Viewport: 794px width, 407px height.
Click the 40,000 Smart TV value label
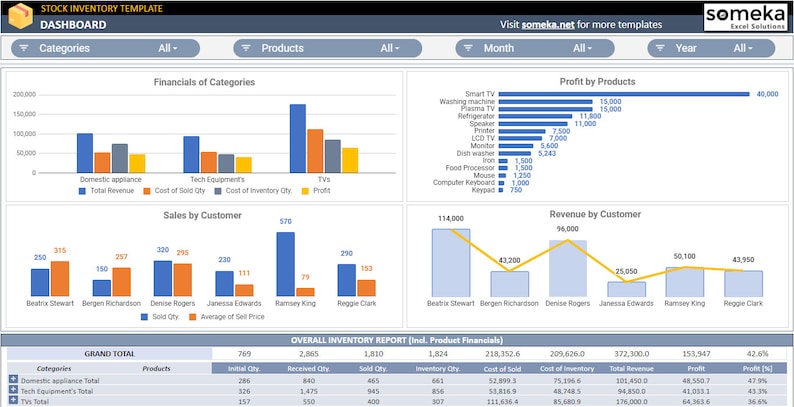(x=767, y=94)
